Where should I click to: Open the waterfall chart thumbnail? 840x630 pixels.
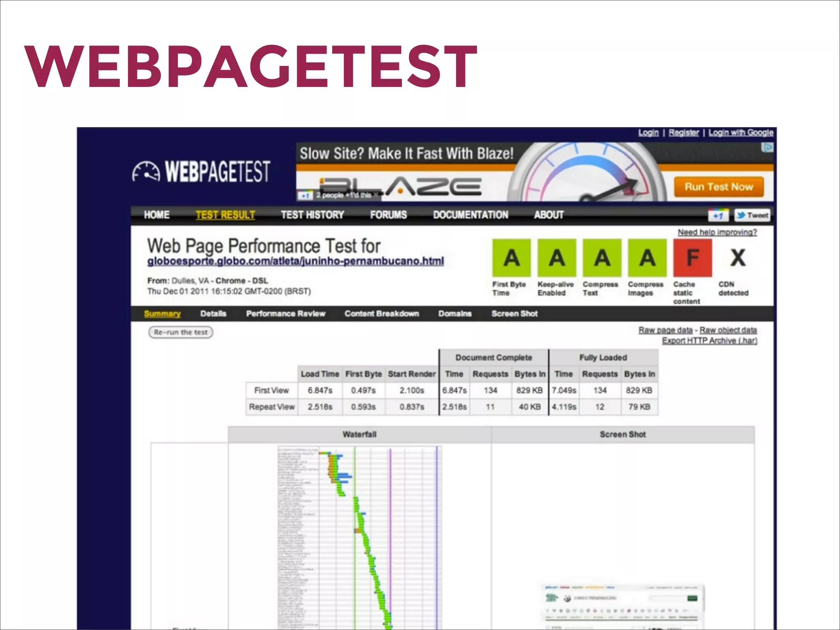coord(360,537)
